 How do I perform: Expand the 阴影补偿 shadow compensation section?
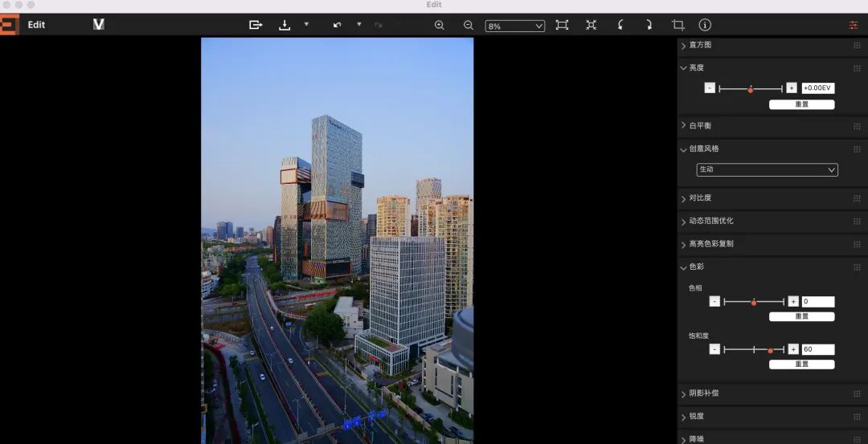[684, 393]
